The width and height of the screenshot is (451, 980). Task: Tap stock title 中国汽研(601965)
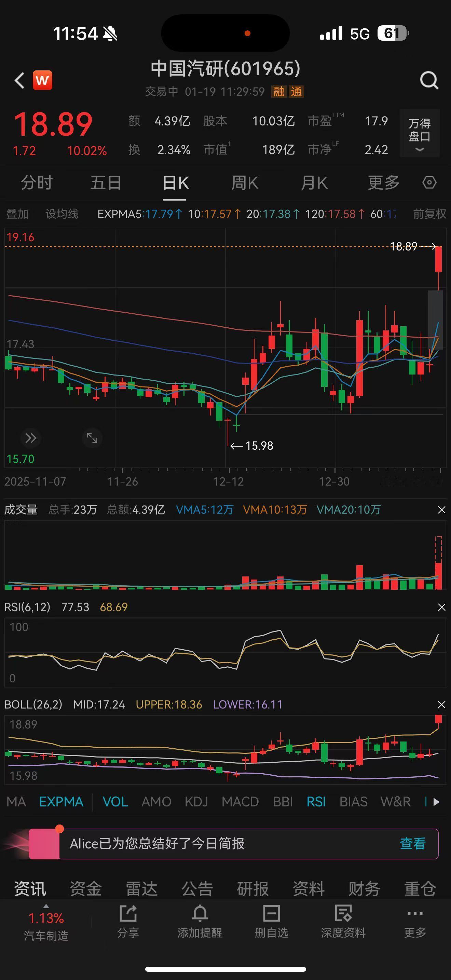tap(225, 68)
